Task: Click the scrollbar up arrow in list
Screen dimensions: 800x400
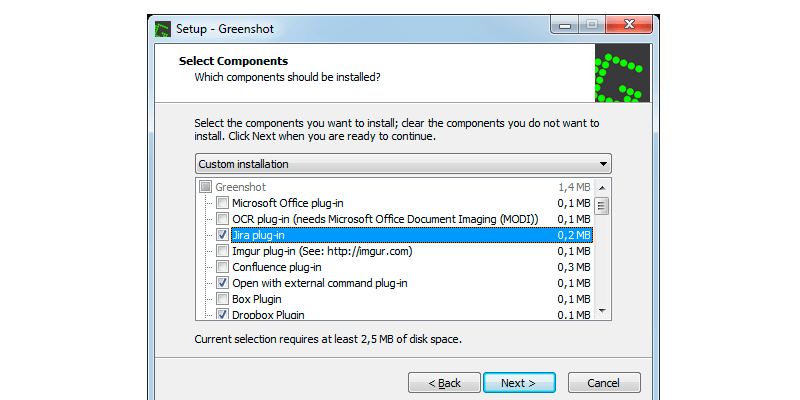Action: 602,187
